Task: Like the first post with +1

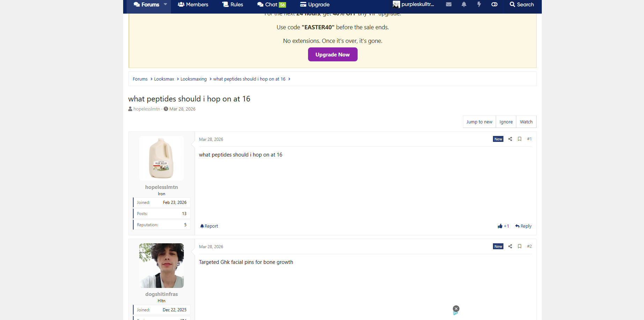Action: point(503,226)
